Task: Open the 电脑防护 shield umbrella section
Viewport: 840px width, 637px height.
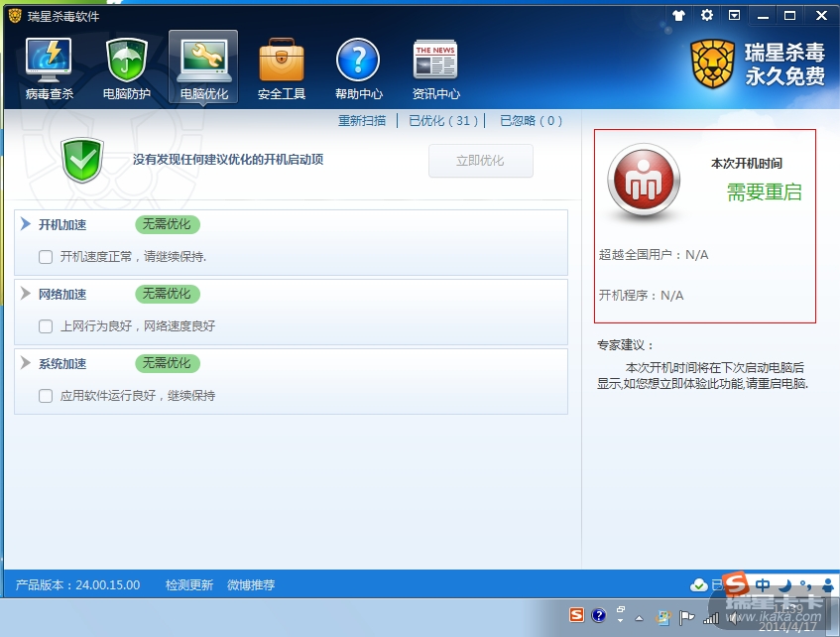Action: click(126, 68)
